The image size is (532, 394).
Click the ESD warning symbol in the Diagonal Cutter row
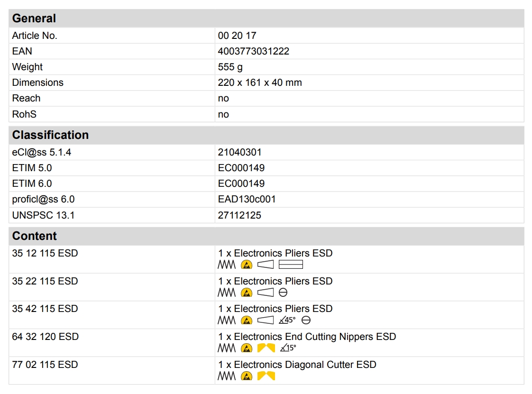coord(247,376)
